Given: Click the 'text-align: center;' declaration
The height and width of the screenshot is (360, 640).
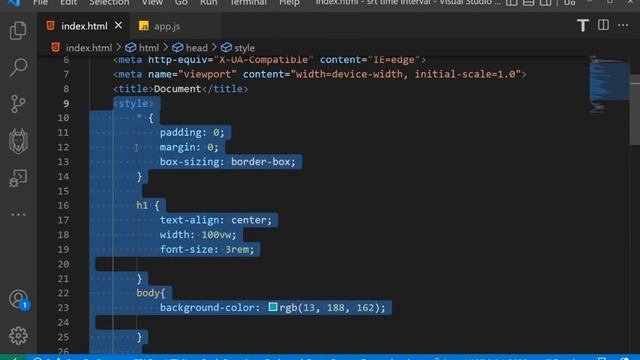Looking at the screenshot, I should (216, 220).
